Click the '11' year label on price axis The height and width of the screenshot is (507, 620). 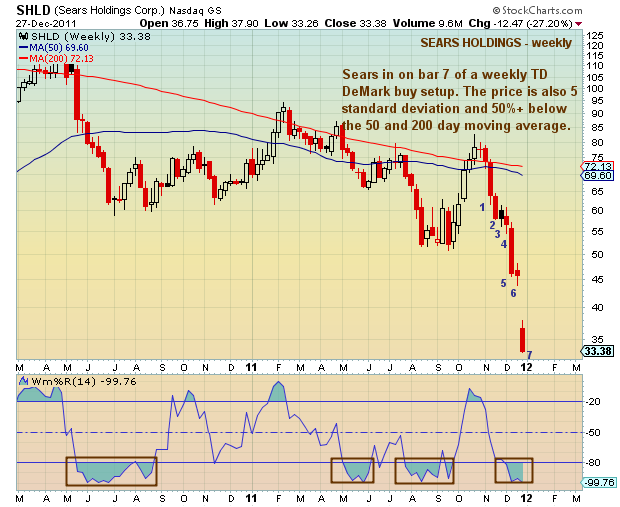[x=251, y=367]
